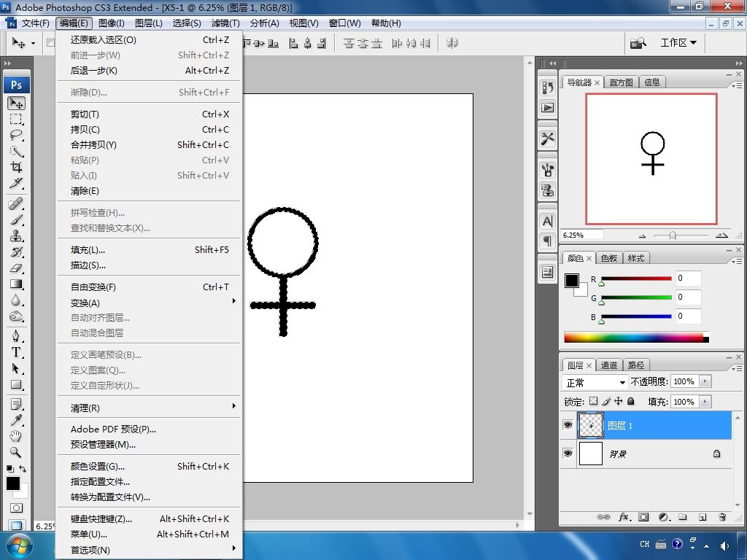Viewport: 747px width, 560px height.
Task: Select the Blur tool
Action: pyautogui.click(x=16, y=300)
